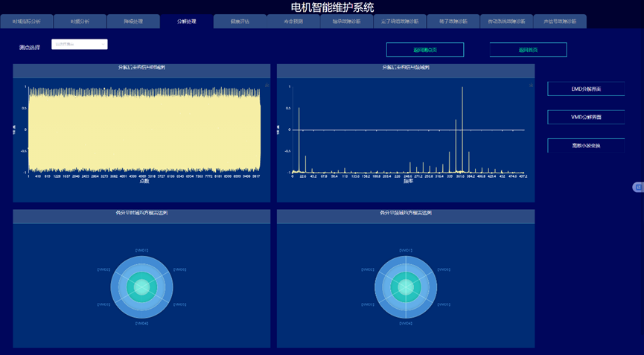Viewport: 644px width, 355px height.
Task: Select the 分解处理 tab
Action: coord(186,22)
